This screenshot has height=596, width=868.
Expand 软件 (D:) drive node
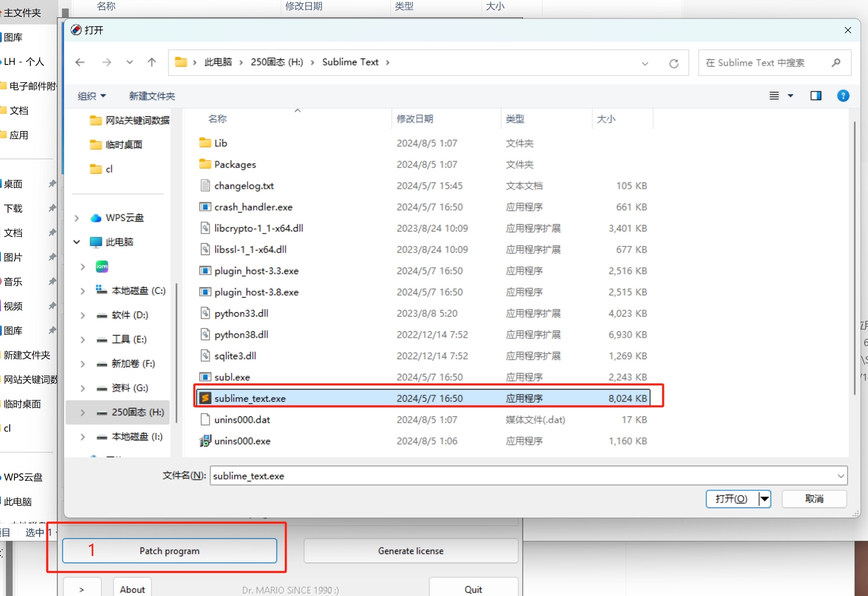(x=83, y=315)
